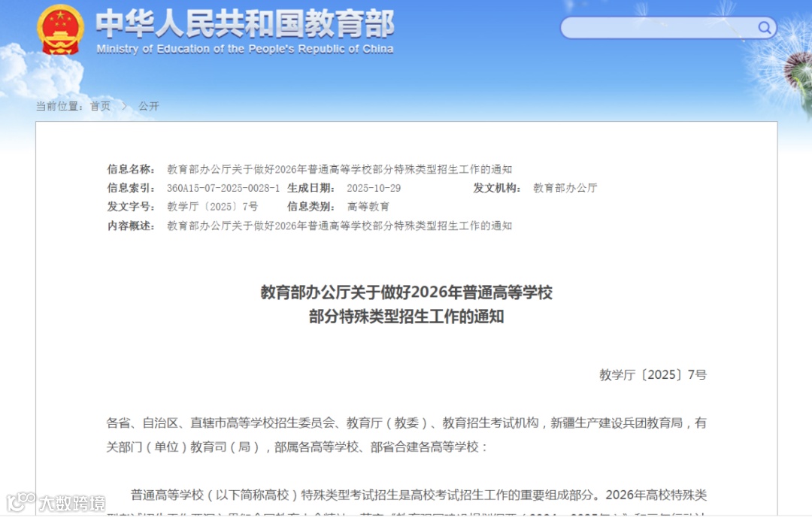
Task: Select the 信息名称 label
Action: [x=131, y=169]
